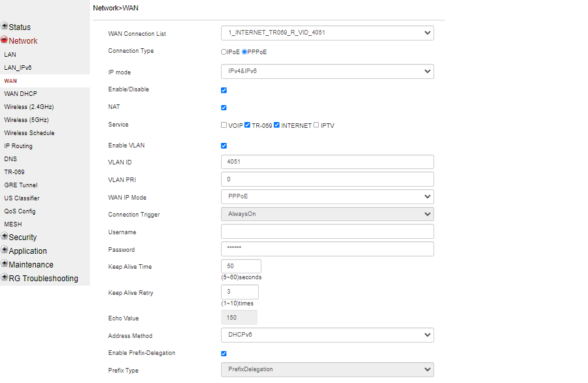Open the WAN Connection List dropdown
Image resolution: width=588 pixels, height=383 pixels.
(x=327, y=33)
